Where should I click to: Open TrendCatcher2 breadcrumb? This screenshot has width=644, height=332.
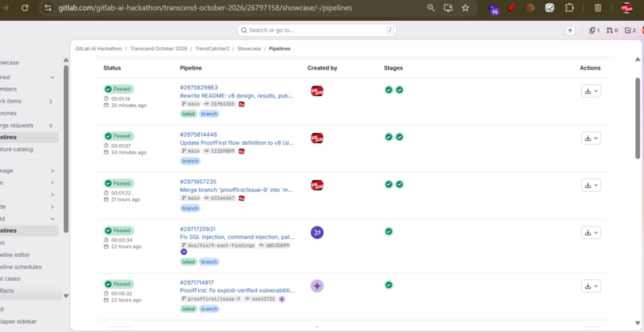point(213,49)
